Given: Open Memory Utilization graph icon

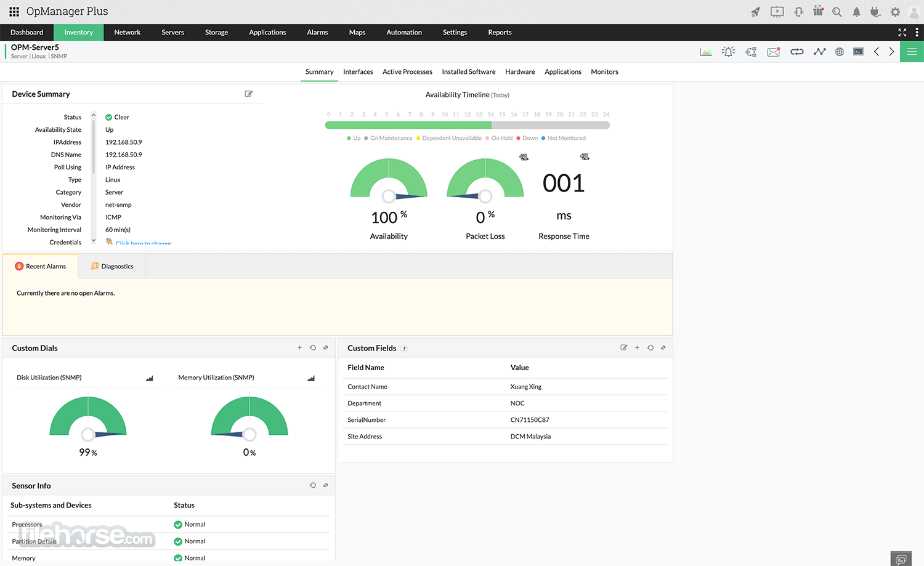Looking at the screenshot, I should (x=311, y=378).
